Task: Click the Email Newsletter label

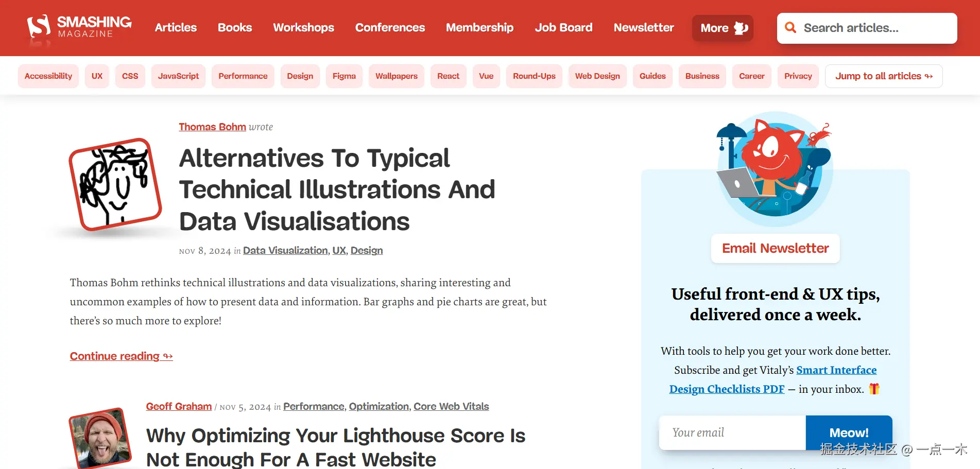Action: [x=776, y=248]
